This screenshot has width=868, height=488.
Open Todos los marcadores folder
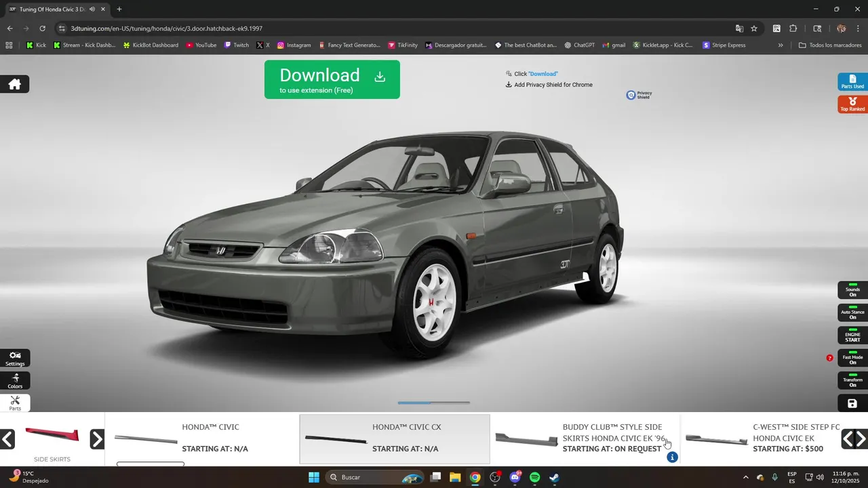[830, 45]
